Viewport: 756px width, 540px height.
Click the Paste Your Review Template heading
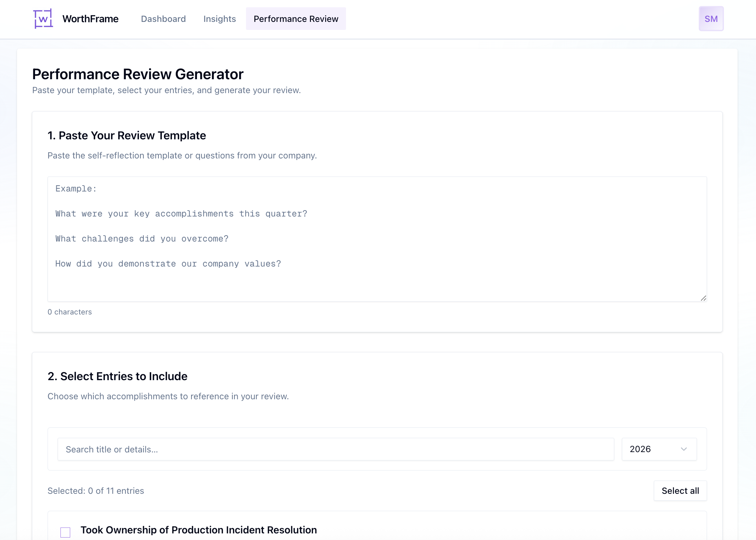[127, 136]
